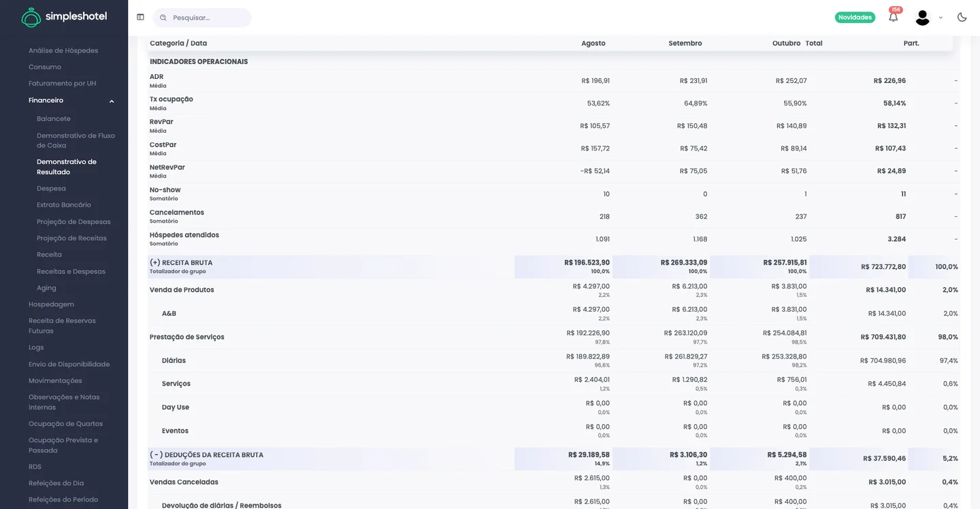Go to Extrato Bancário page

tap(64, 205)
